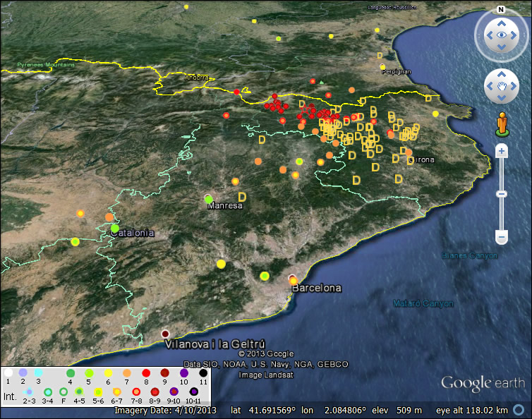
Task: Click the Barcelona earthquake marker
Action: tap(293, 281)
